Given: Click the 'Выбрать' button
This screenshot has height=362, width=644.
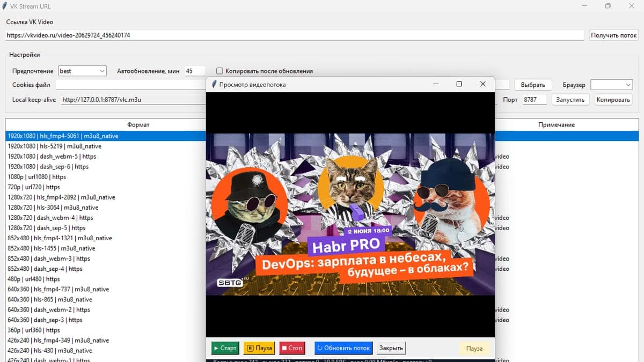Looking at the screenshot, I should click(533, 85).
